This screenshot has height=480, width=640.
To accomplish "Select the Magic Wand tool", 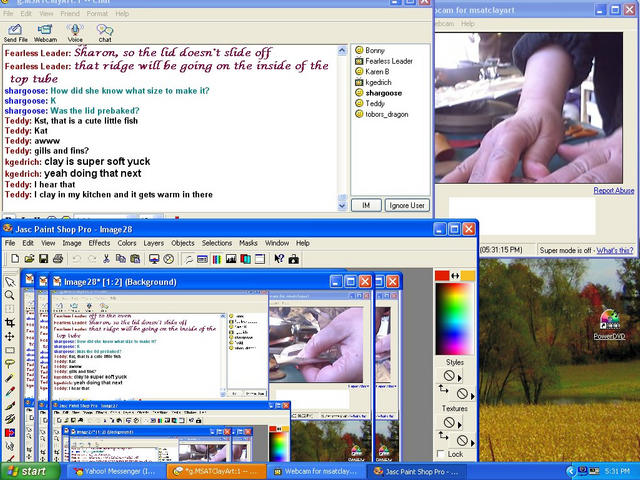I will click(9, 378).
